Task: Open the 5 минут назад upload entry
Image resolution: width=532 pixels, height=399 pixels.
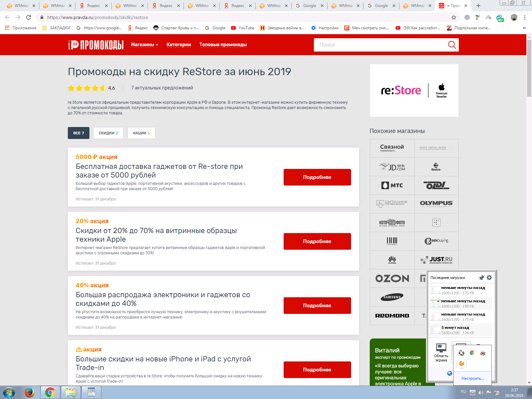Action: coord(460,330)
